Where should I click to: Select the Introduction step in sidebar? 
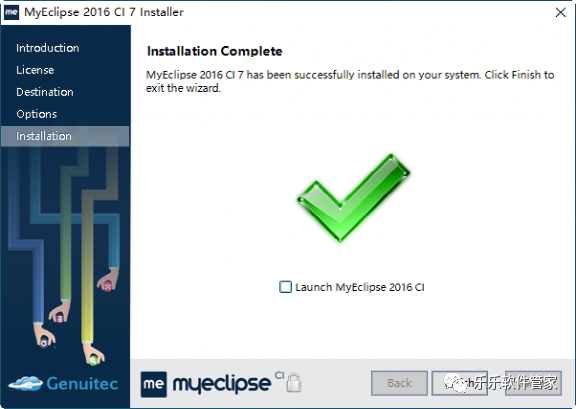(x=47, y=48)
